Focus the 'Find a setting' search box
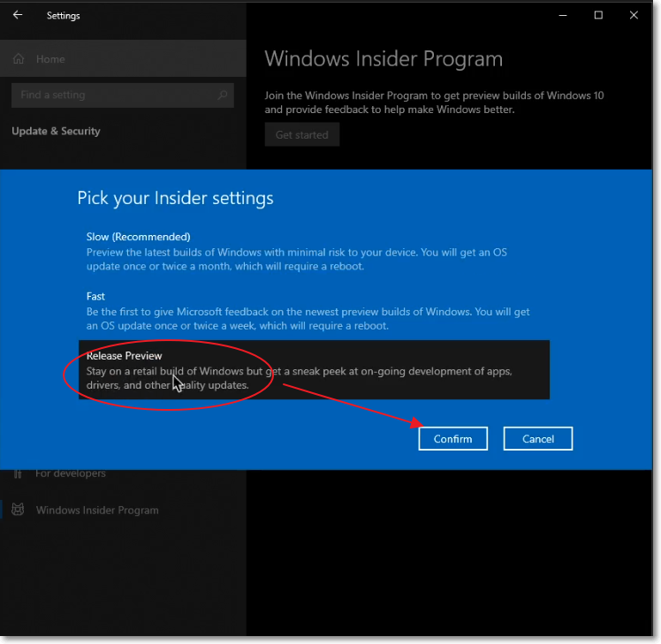The width and height of the screenshot is (661, 644). tap(122, 95)
